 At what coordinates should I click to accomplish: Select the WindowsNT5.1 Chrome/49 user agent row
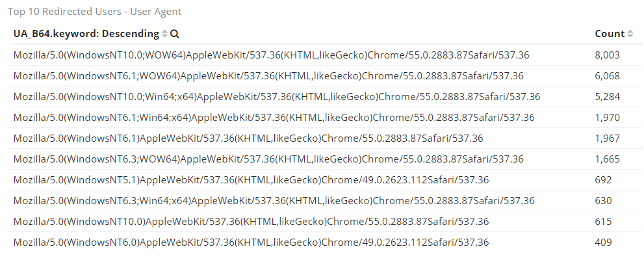[326, 180]
